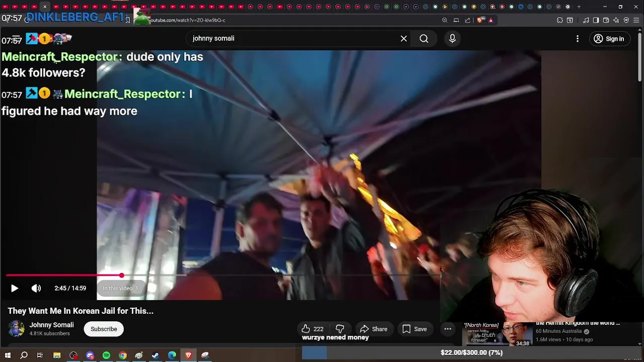Screen dimensions: 644x362
Task: Open Windows taskbar search
Action: tap(24, 355)
